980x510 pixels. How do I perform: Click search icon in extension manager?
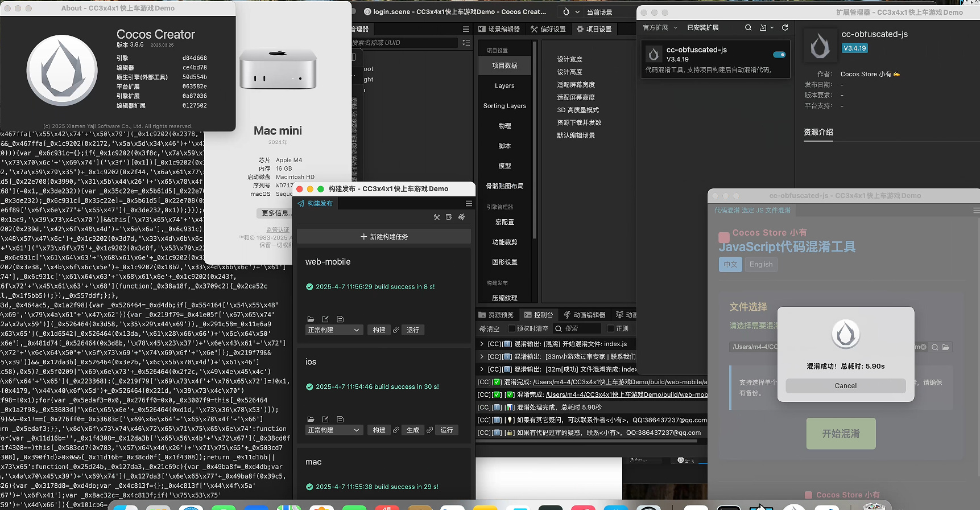[749, 27]
